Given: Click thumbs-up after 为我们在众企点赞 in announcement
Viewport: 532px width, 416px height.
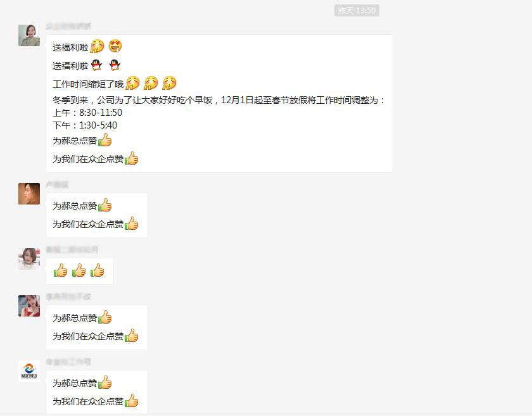Looking at the screenshot, I should pos(131,158).
